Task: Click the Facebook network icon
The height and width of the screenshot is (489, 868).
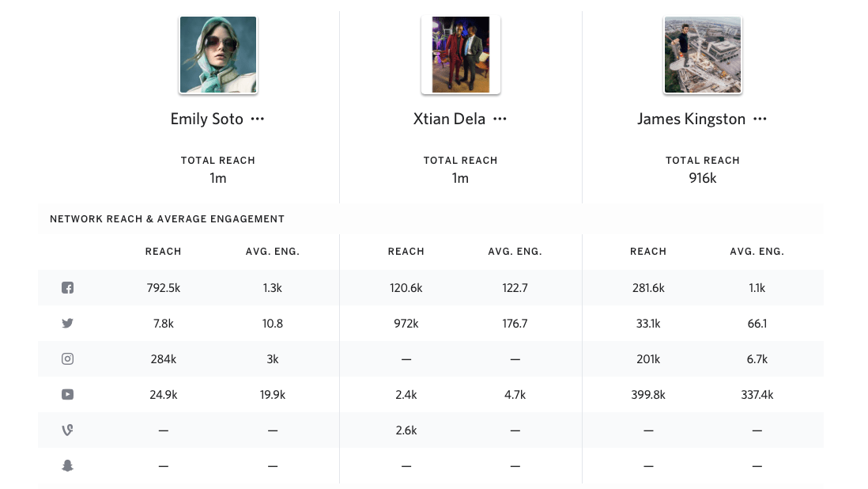Action: tap(67, 287)
